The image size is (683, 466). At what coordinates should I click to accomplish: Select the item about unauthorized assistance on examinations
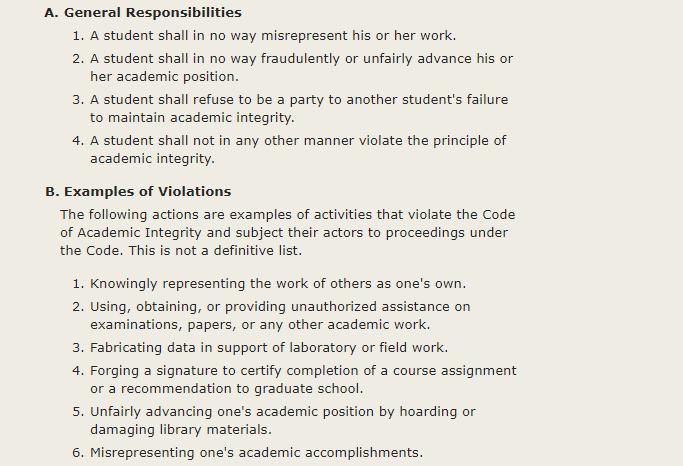279,307
